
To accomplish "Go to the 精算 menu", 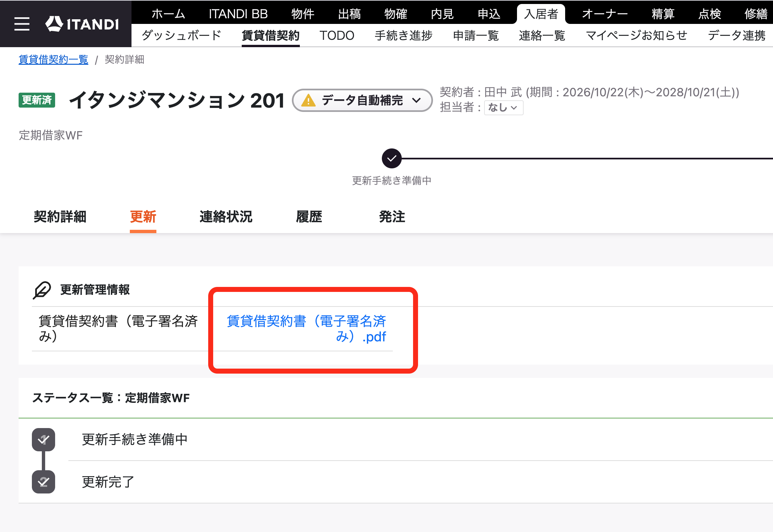I will pos(663,14).
